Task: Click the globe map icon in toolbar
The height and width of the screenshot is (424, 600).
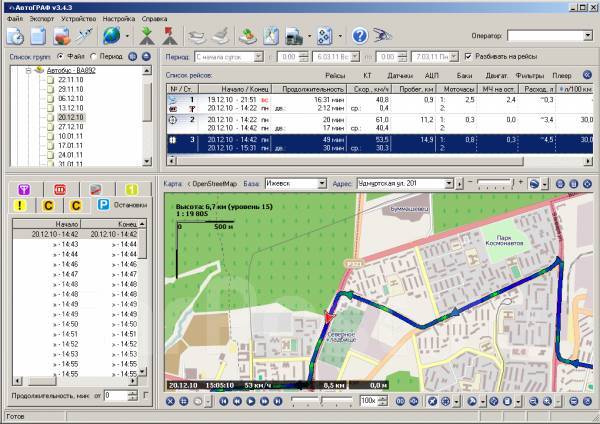Action: coord(110,36)
